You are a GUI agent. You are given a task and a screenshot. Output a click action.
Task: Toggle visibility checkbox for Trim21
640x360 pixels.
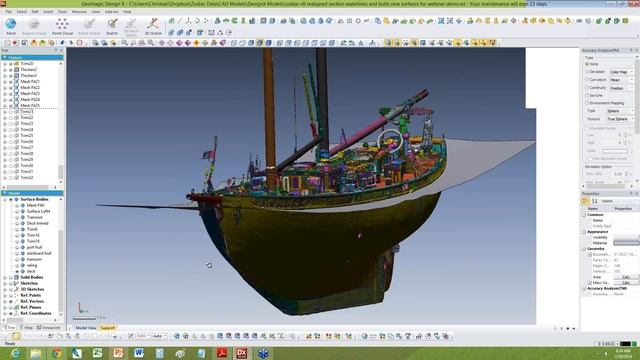pyautogui.click(x=11, y=111)
